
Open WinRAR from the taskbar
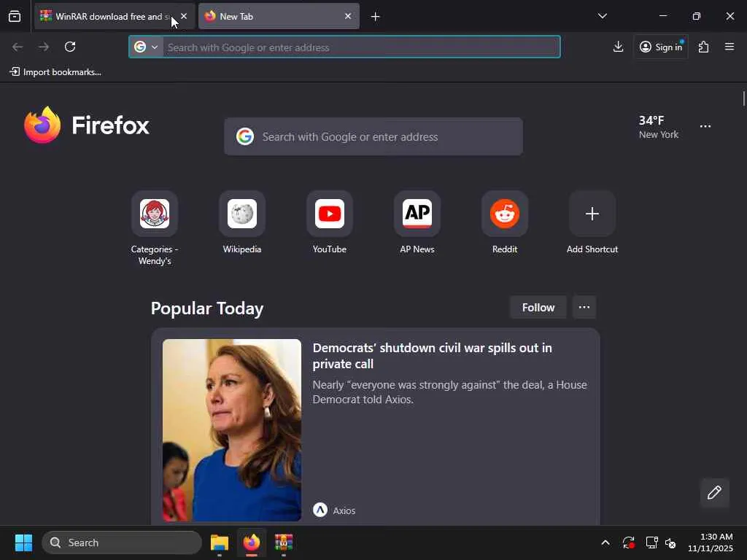284,542
